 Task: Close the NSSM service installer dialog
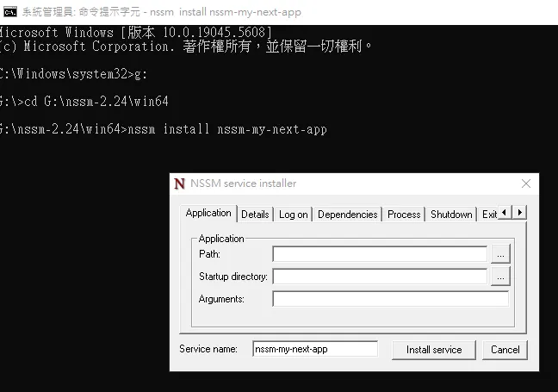pyautogui.click(x=526, y=184)
